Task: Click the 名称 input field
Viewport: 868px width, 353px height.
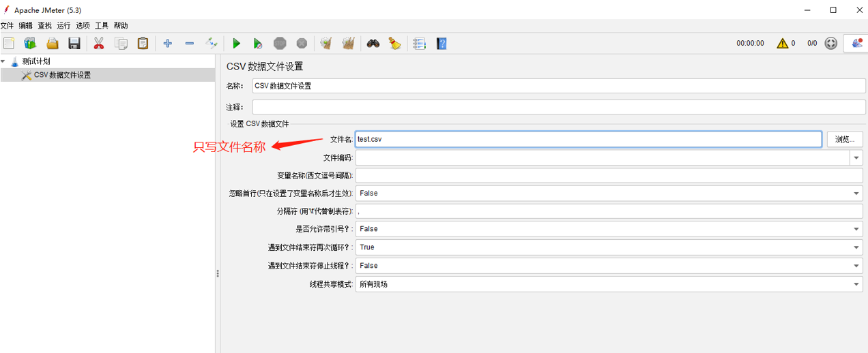Action: point(559,86)
